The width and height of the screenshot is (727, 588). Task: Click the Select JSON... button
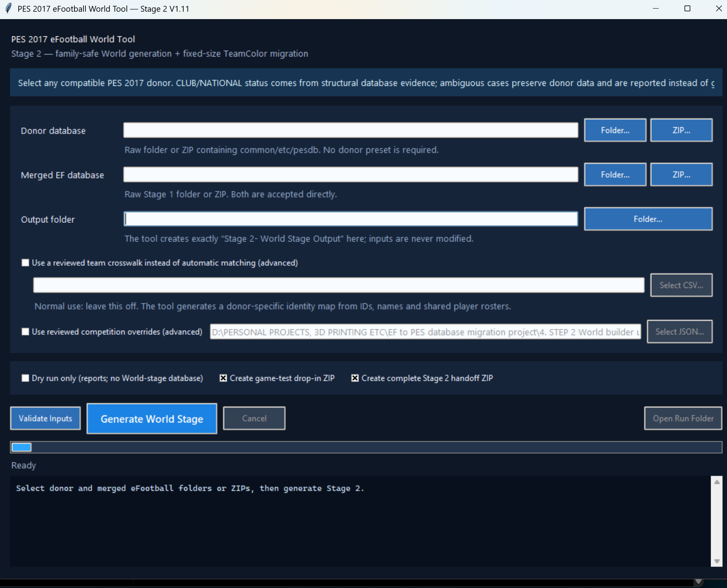tap(679, 332)
